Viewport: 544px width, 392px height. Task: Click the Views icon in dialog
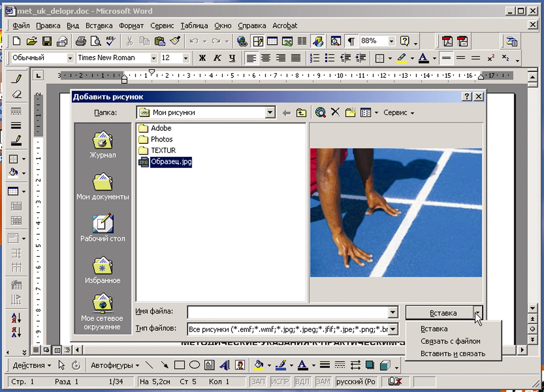[365, 113]
